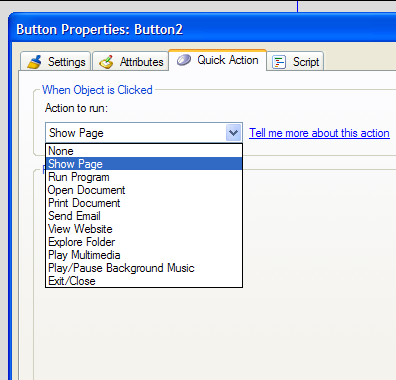This screenshot has width=396, height=380.
Task: Click the 'Action to run:' label
Action: coord(76,108)
